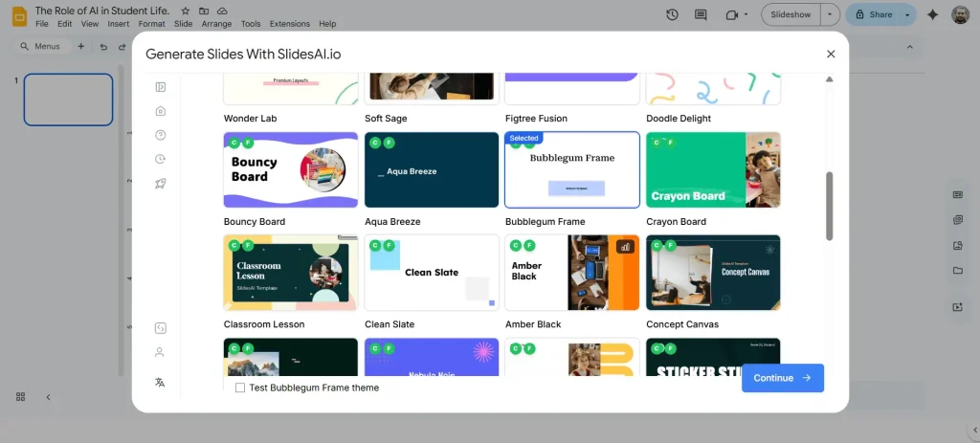Select the Classroom Lesson theme thumbnail
Image resolution: width=980 pixels, height=443 pixels.
pos(291,273)
